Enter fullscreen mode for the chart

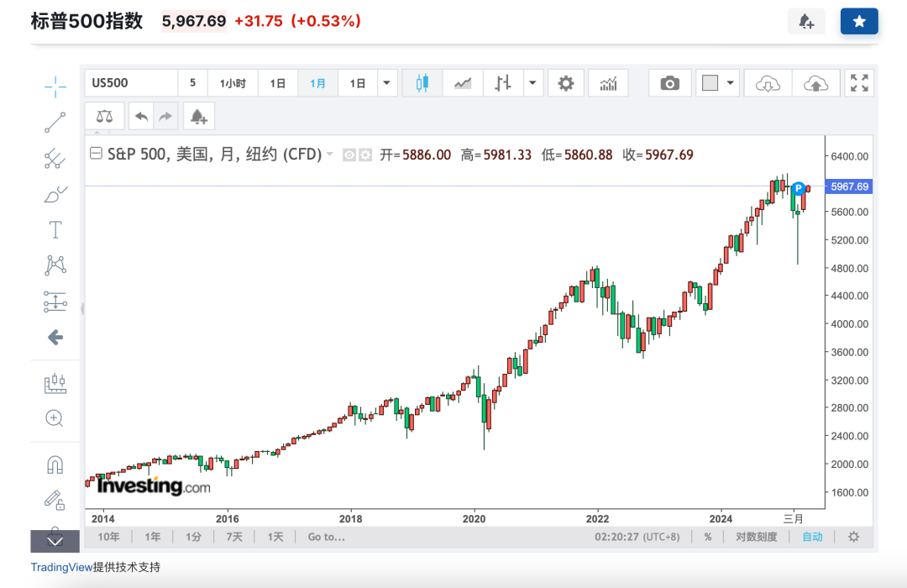859,83
